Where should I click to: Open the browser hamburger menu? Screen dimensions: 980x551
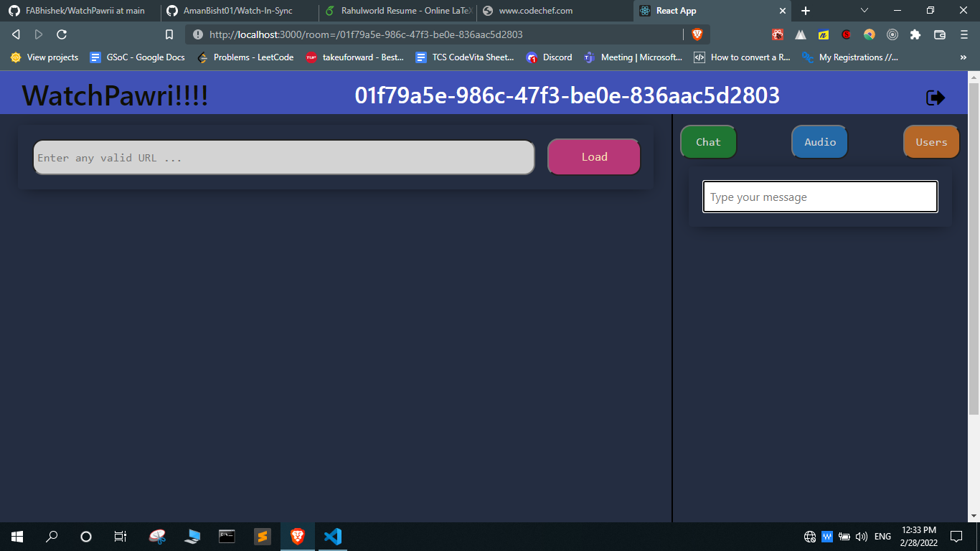(x=963, y=34)
